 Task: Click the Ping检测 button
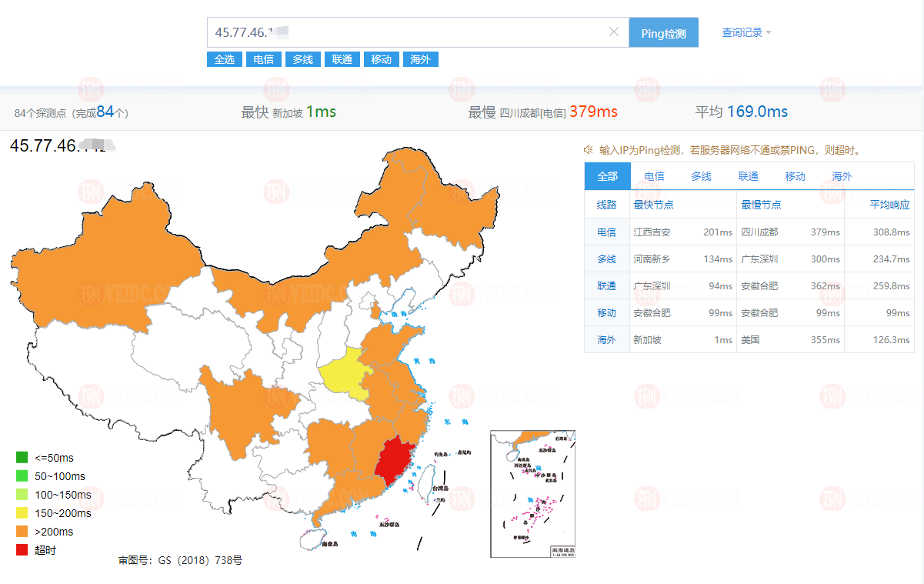click(663, 32)
